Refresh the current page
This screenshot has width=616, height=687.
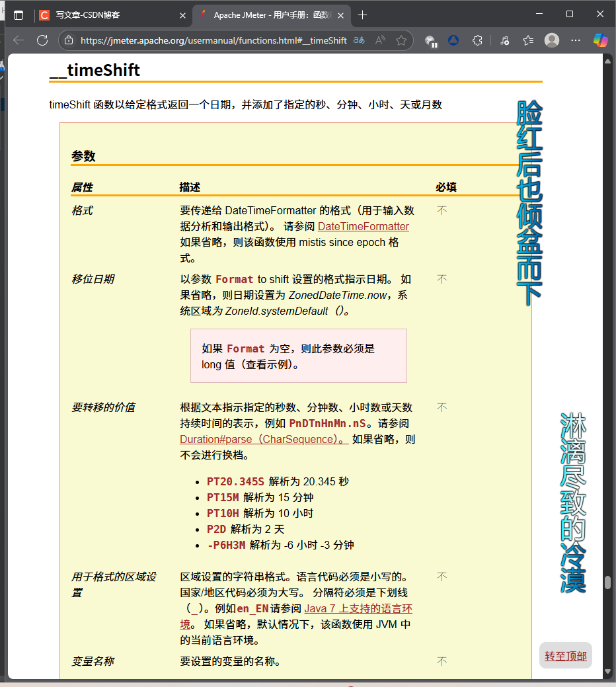(x=42, y=40)
